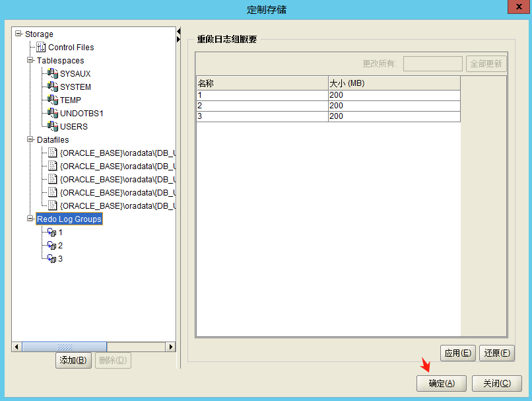Close the 定制存储 dialog window
This screenshot has width=532, height=401.
pos(518,7)
